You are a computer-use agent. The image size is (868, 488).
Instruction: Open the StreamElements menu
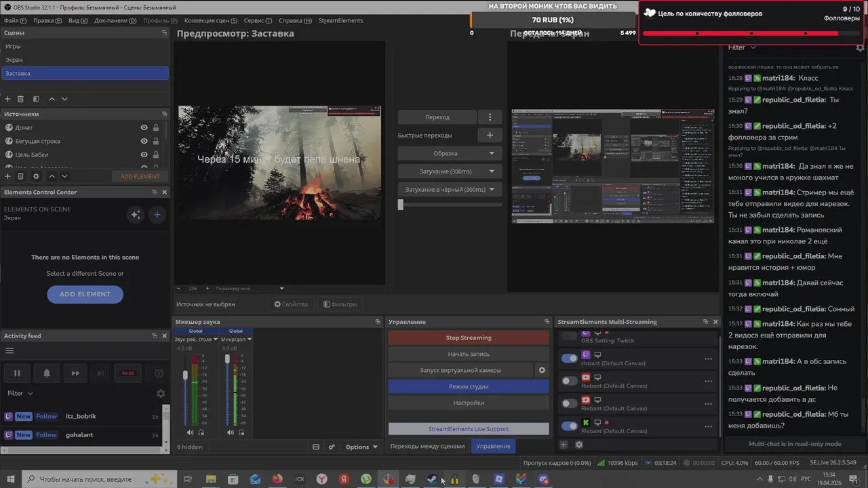pyautogui.click(x=340, y=20)
